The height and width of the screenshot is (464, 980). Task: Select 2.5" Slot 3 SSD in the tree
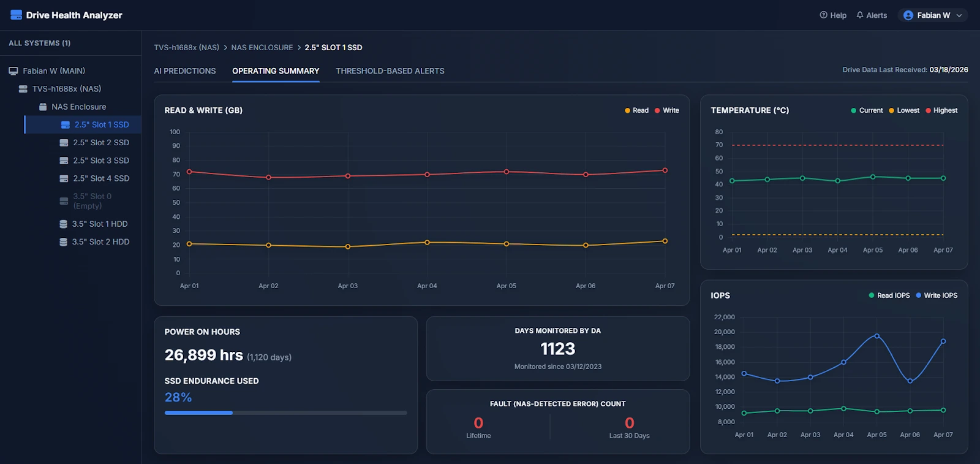(x=101, y=161)
